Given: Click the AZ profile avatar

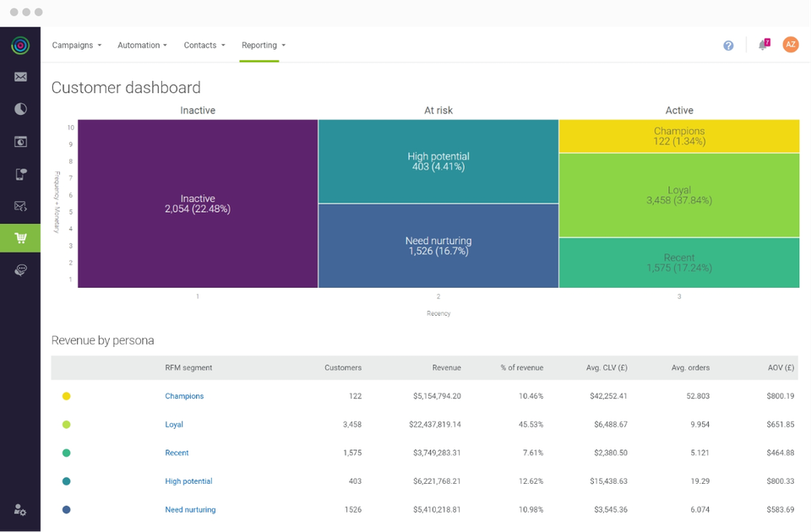Looking at the screenshot, I should click(x=791, y=45).
